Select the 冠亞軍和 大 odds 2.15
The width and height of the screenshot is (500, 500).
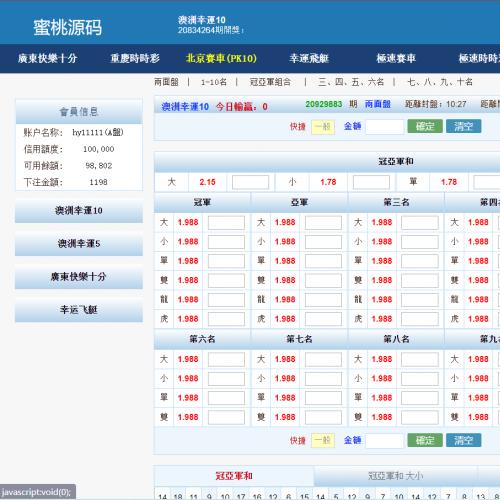[x=207, y=182]
